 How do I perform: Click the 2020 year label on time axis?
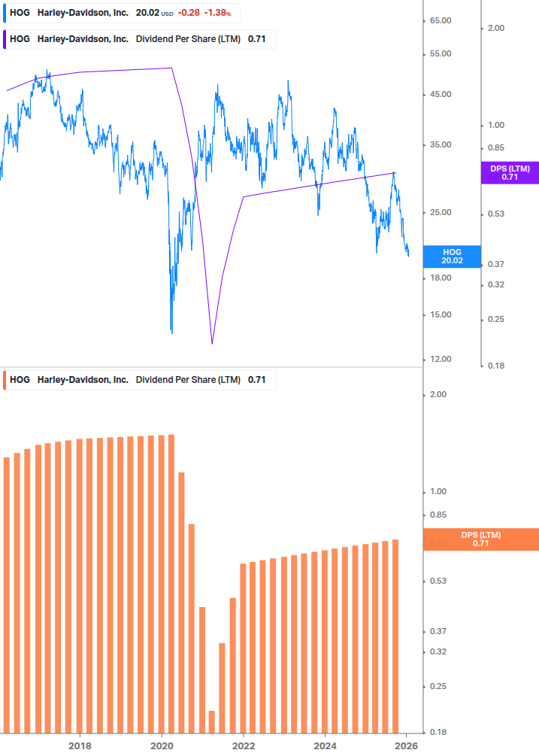point(162,746)
